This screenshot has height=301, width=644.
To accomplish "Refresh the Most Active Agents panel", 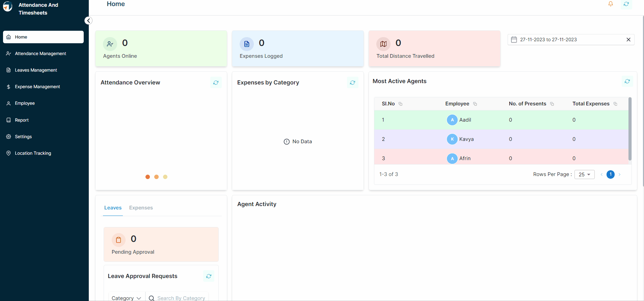I will [x=627, y=81].
